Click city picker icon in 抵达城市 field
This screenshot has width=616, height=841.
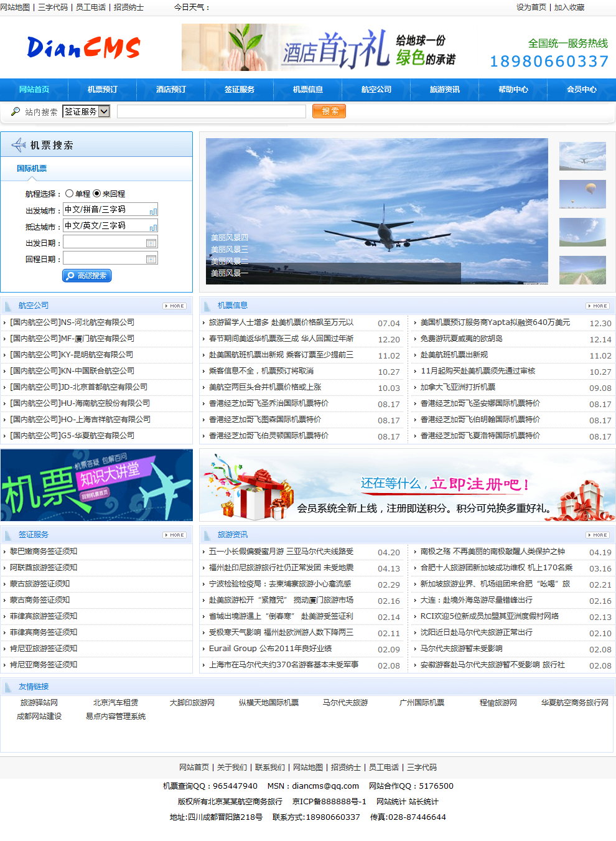(x=153, y=227)
